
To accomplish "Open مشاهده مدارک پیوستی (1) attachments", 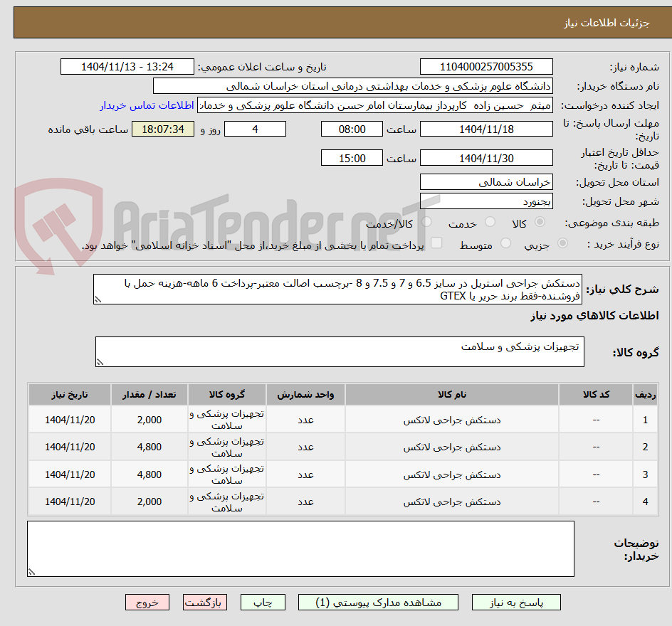I will coord(378,603).
